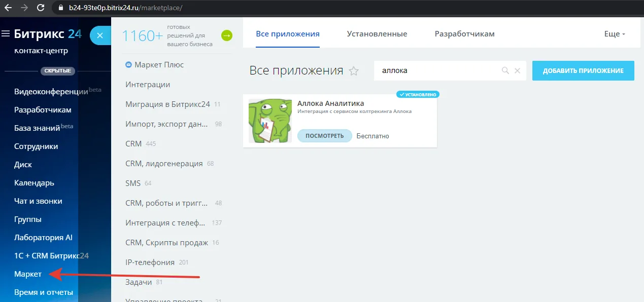Select the Интеграции category
This screenshot has height=302, width=644.
pos(148,85)
